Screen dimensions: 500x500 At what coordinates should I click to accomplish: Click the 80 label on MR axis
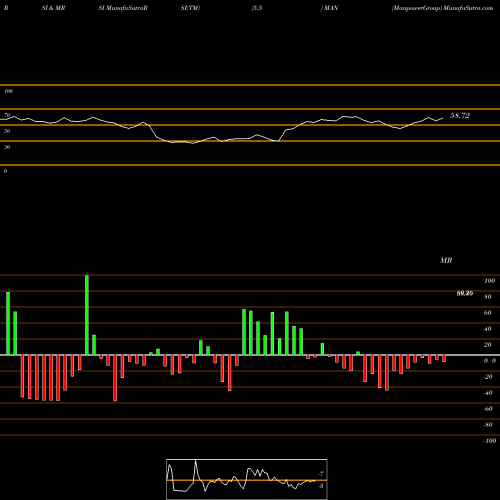(488, 297)
